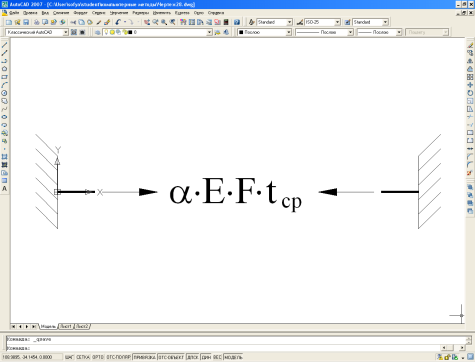475x362 pixels.
Task: Select the Circle draw tool
Action: point(5,93)
